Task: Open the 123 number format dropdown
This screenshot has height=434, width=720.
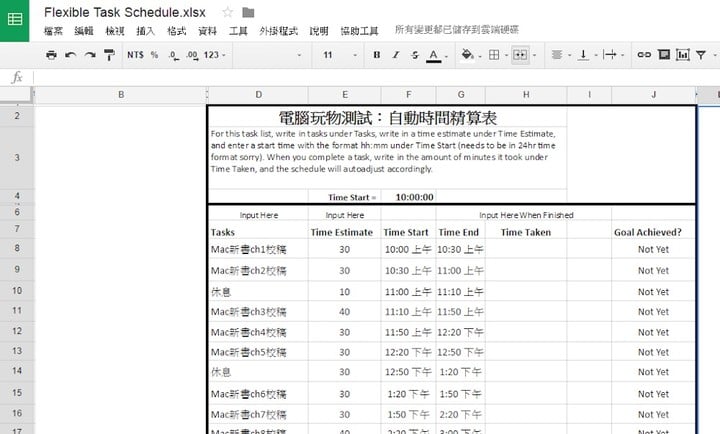Action: click(x=214, y=55)
